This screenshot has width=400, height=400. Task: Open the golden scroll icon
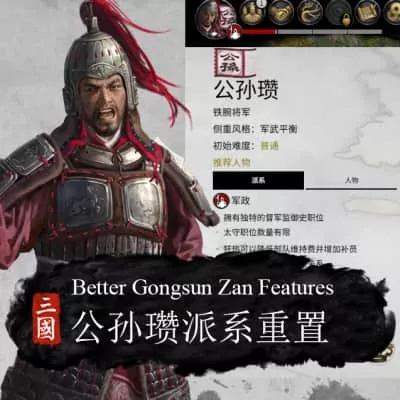(x=366, y=13)
